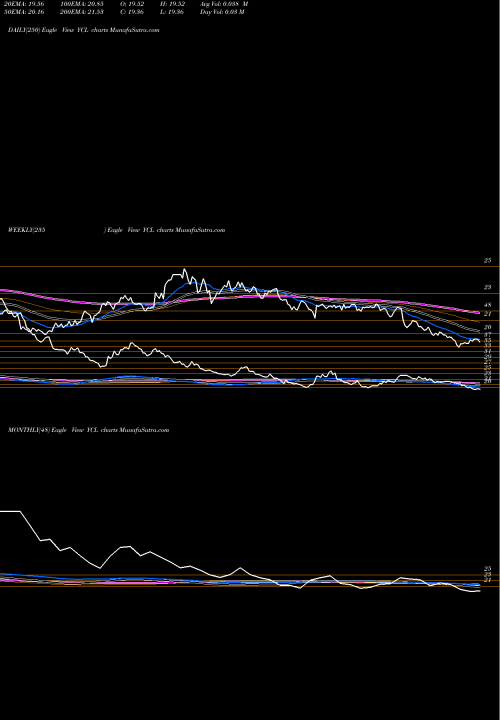The width and height of the screenshot is (500, 720).
Task: Click the high price 'H: 19.52'
Action: [172, 4]
